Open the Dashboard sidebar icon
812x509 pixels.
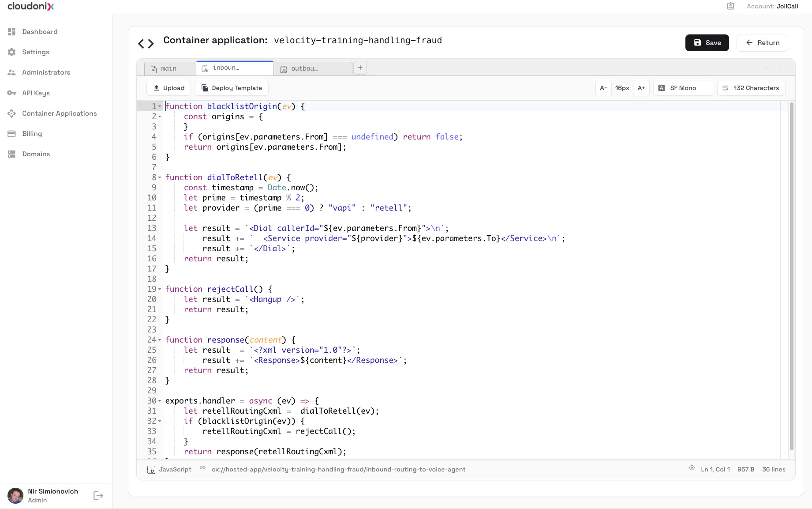point(11,32)
